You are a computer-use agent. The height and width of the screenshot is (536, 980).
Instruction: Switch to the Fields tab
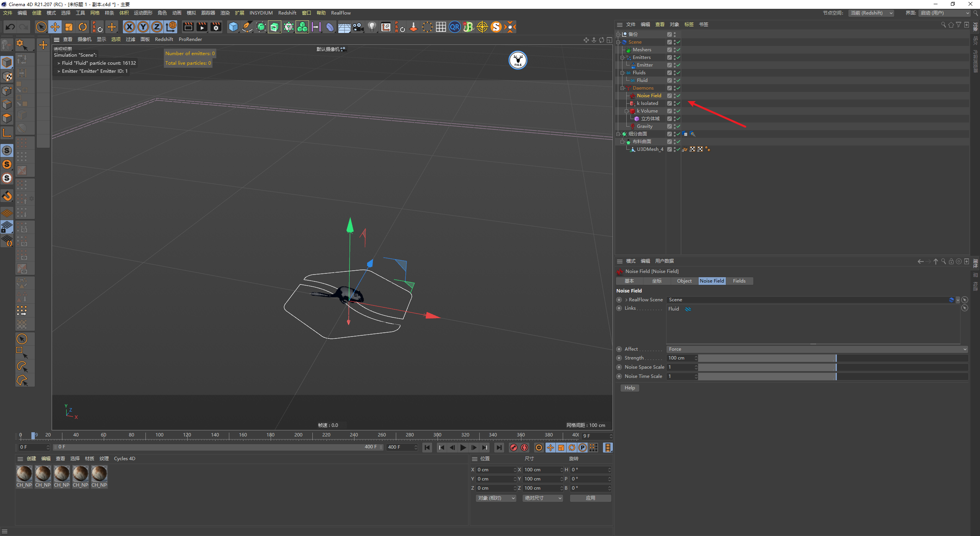pos(739,281)
